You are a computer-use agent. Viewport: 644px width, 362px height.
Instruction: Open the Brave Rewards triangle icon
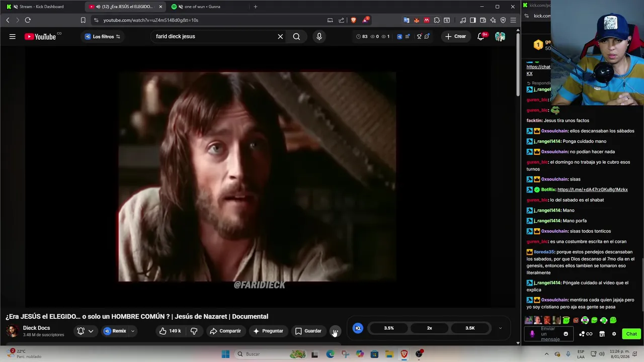tap(365, 20)
